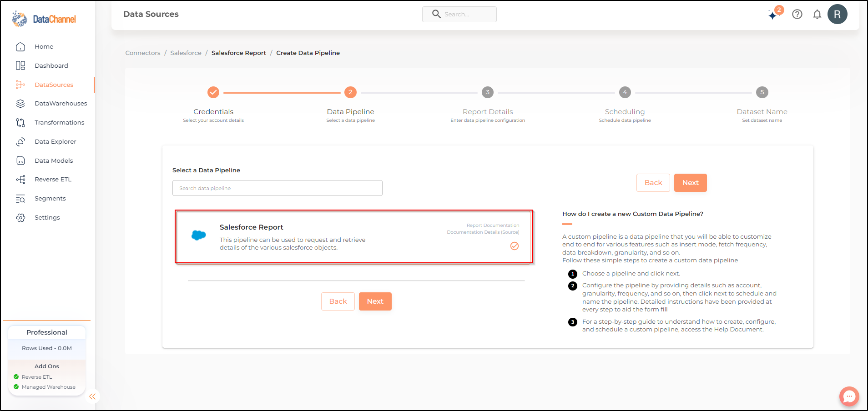868x411 pixels.
Task: Click the help question mark icon
Action: pyautogui.click(x=797, y=14)
